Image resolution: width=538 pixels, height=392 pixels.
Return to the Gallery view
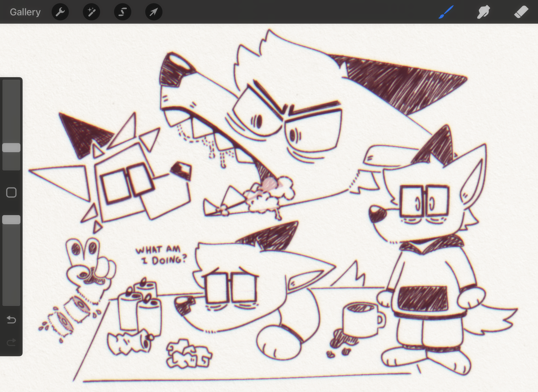[25, 12]
